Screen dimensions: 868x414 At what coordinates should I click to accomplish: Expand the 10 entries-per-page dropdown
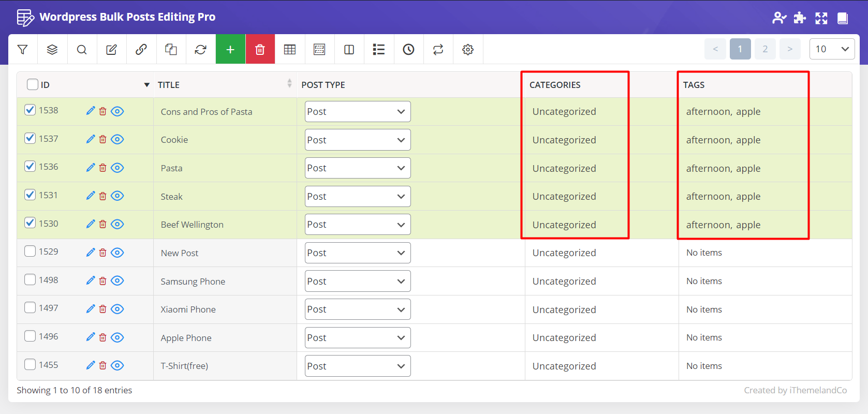(831, 49)
